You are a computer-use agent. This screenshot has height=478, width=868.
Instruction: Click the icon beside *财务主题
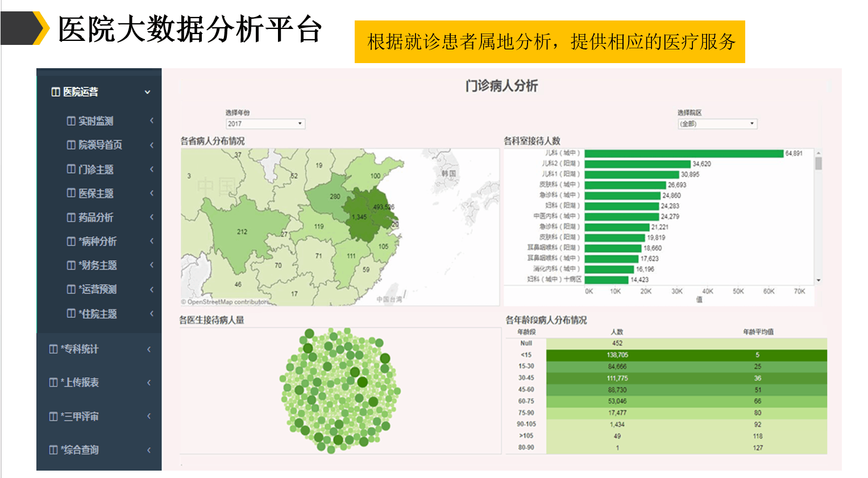71,265
